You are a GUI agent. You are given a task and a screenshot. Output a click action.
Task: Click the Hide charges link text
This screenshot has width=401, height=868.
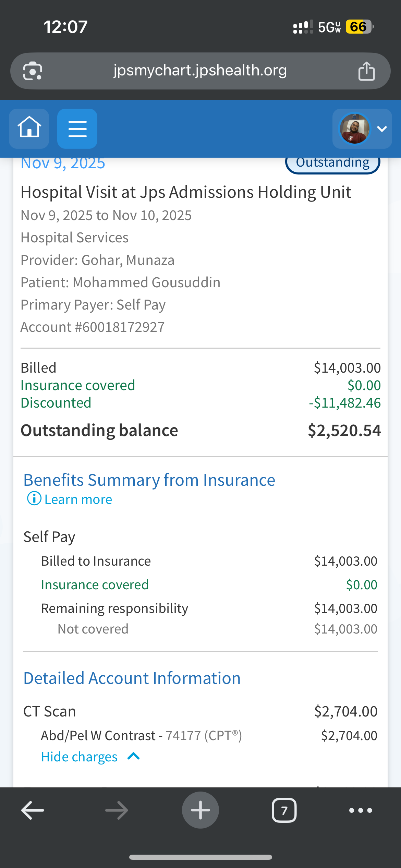point(79,757)
